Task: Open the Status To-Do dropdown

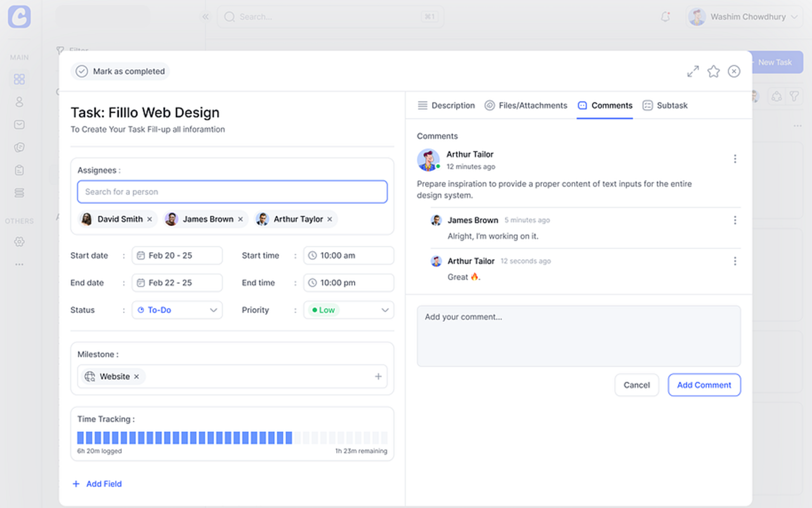Action: pyautogui.click(x=177, y=310)
